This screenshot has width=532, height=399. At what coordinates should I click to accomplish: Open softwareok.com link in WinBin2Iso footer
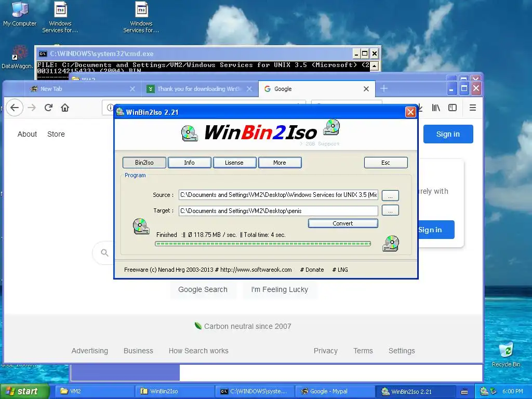(256, 270)
